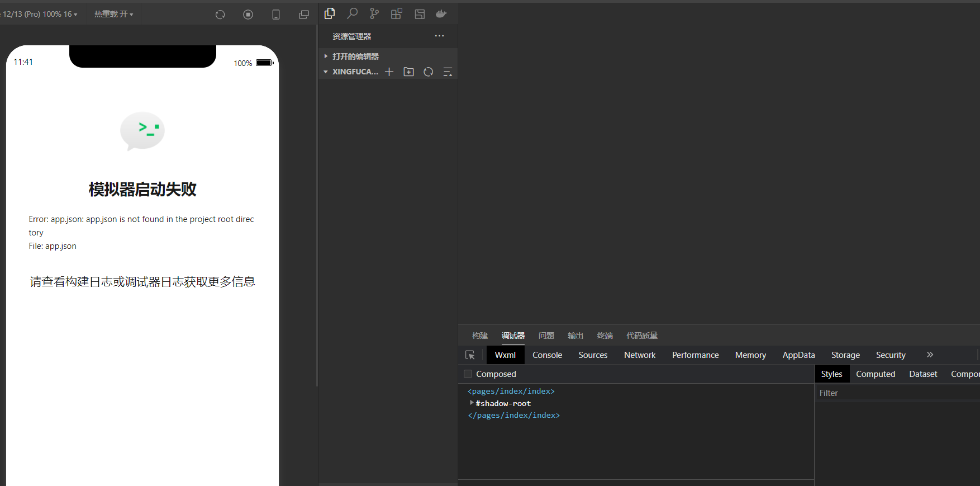
Task: Open the 热重载 开 dropdown
Action: tap(114, 14)
